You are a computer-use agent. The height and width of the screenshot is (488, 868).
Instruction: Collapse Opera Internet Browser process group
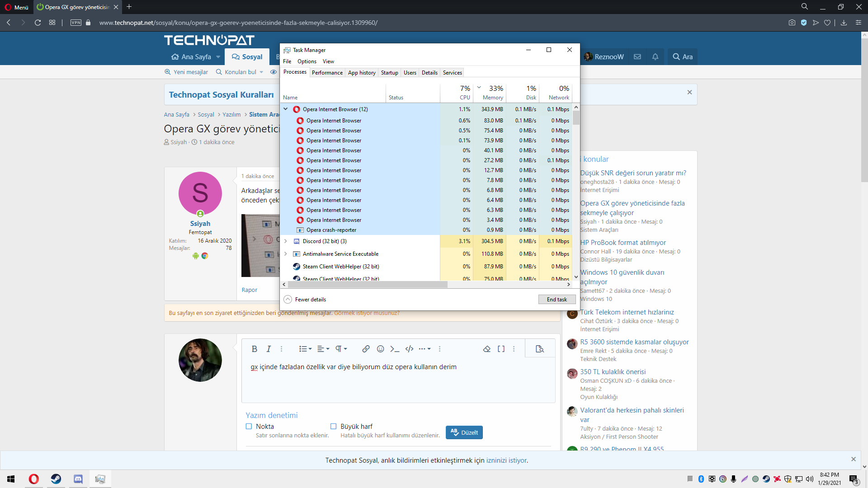click(286, 109)
